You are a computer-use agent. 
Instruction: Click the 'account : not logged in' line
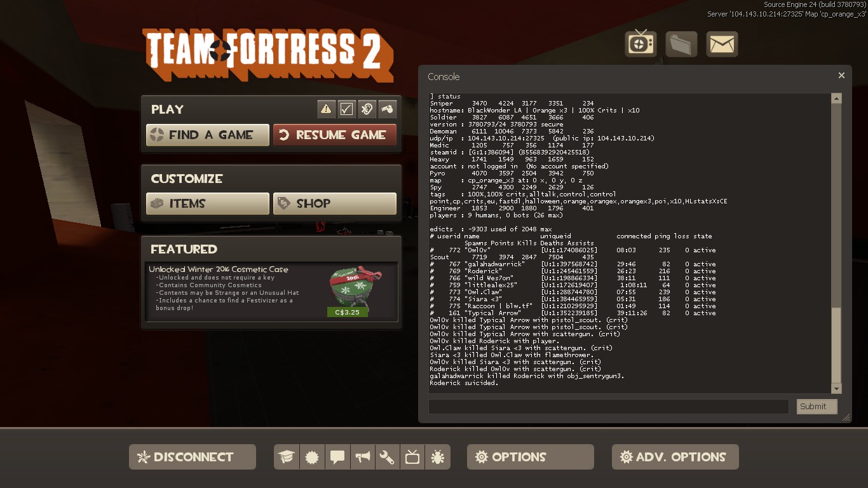[x=519, y=166]
